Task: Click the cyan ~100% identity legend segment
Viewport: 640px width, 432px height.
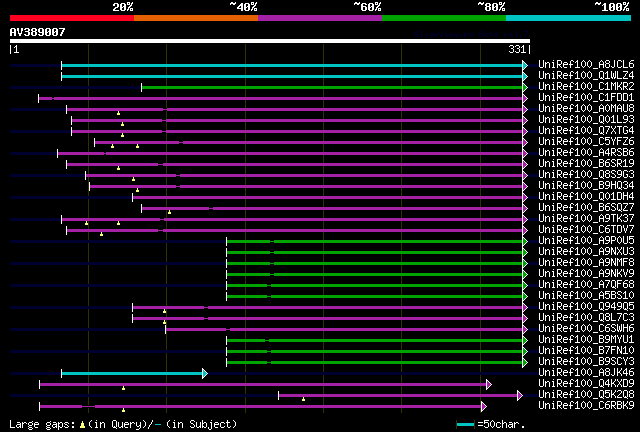Action: point(569,18)
